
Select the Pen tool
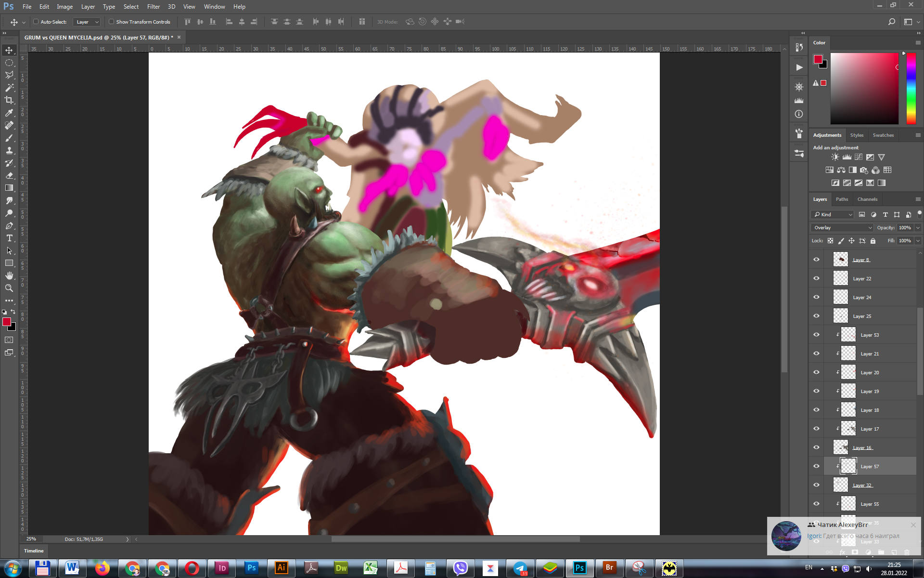click(9, 225)
